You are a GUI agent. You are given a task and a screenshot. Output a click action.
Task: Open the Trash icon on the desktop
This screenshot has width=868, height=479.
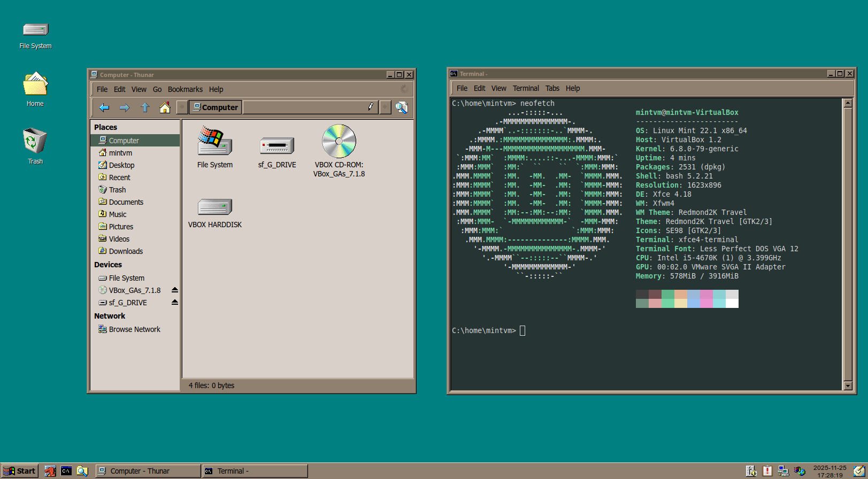[x=35, y=142]
